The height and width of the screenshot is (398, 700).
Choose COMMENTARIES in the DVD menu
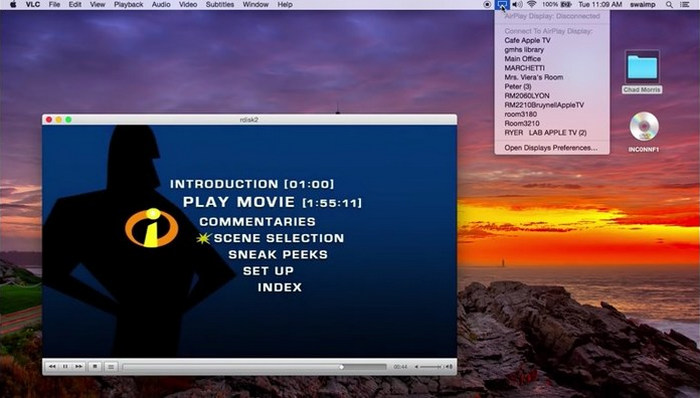point(258,221)
